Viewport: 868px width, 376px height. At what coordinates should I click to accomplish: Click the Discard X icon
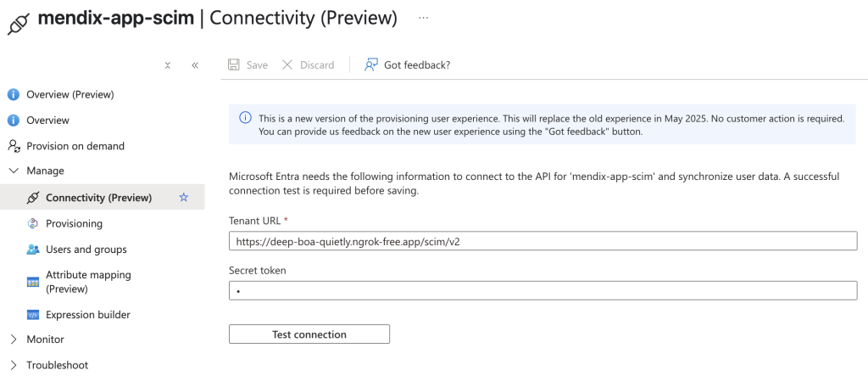click(287, 65)
